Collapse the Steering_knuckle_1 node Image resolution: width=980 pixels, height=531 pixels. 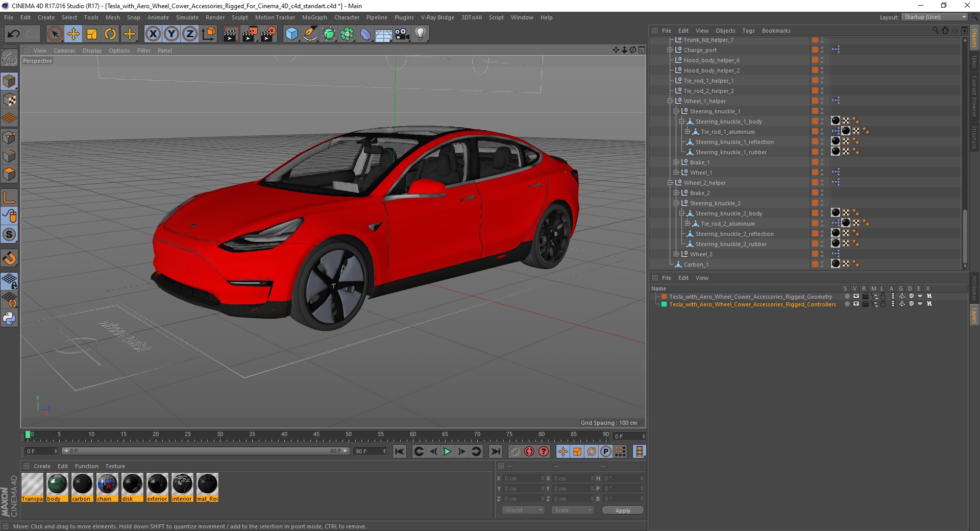[676, 111]
